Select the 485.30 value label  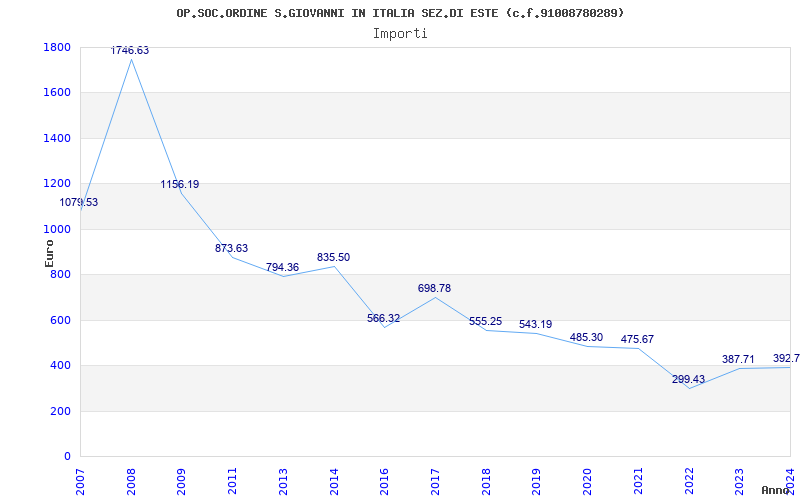[586, 337]
